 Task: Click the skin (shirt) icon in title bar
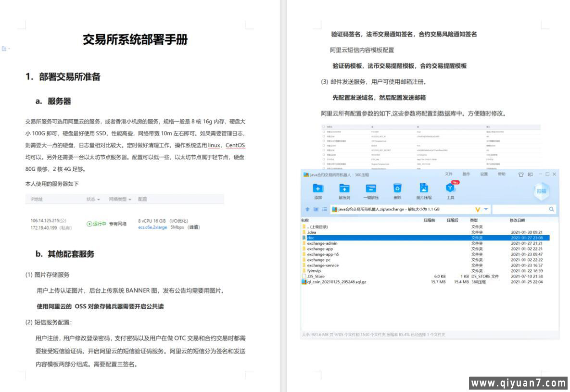[521, 174]
